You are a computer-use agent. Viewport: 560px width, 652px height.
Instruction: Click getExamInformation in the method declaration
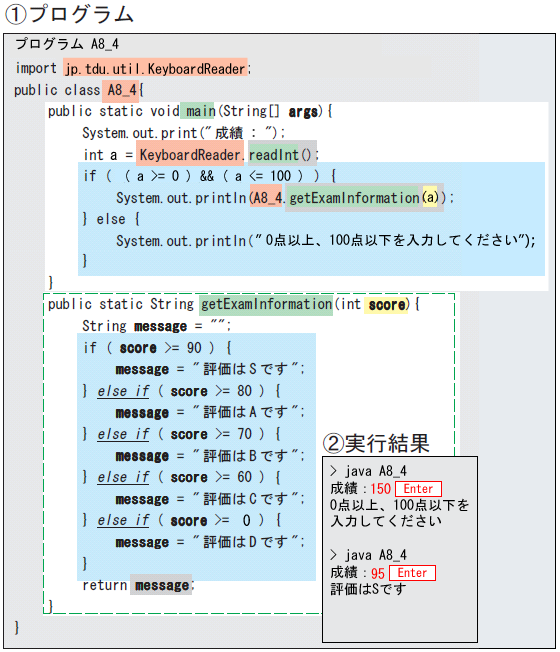[x=266, y=305]
